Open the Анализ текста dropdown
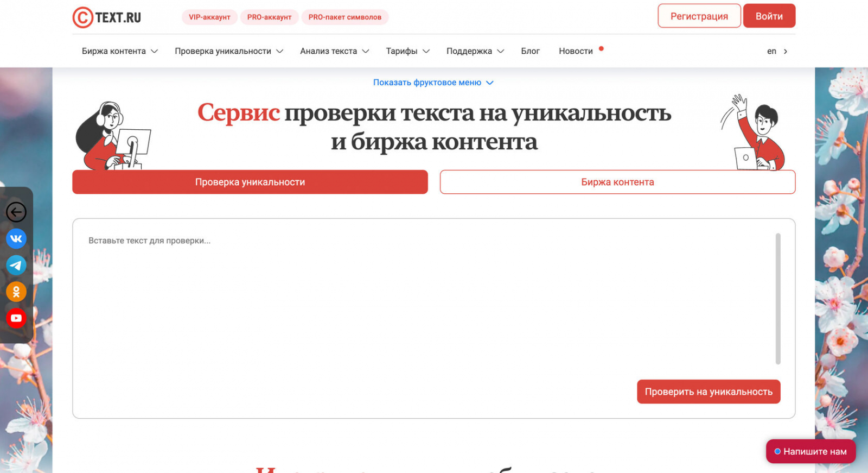 pyautogui.click(x=335, y=51)
